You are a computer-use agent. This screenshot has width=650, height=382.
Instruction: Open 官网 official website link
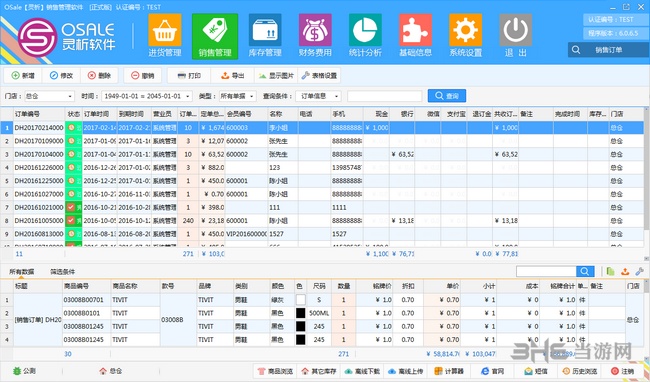tap(493, 371)
